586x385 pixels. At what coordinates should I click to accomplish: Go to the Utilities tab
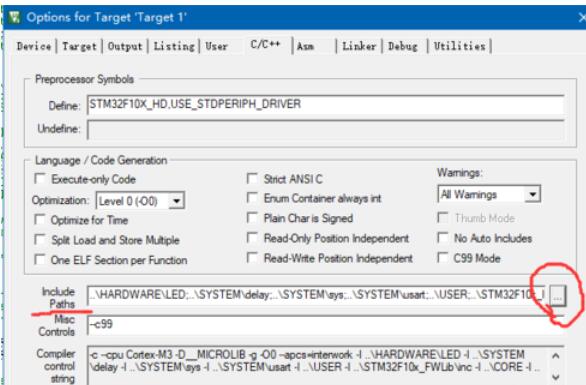[x=459, y=46]
